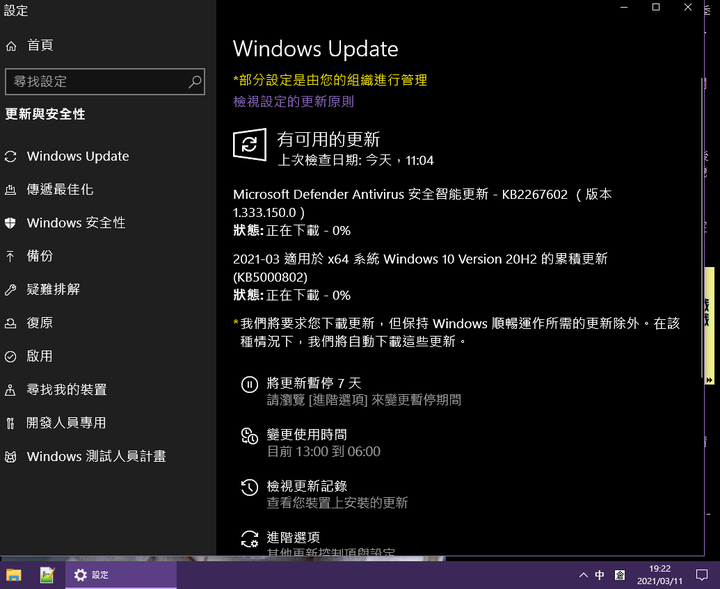720x589 pixels.
Task: Click the 傳遞最佳化 sidebar icon
Action: click(11, 190)
